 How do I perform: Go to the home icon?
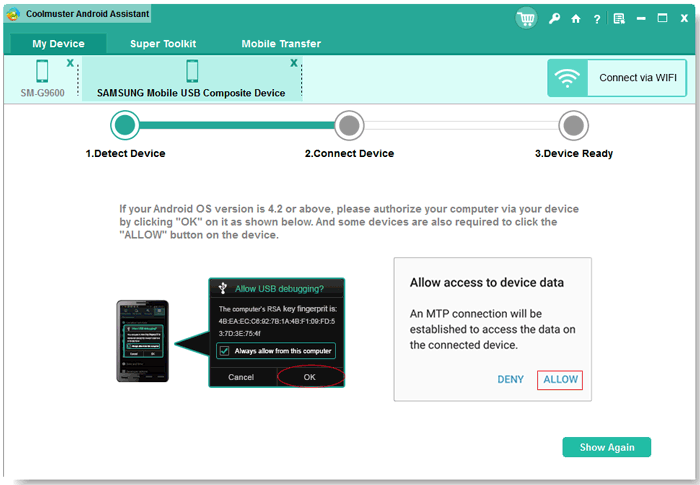[x=576, y=19]
